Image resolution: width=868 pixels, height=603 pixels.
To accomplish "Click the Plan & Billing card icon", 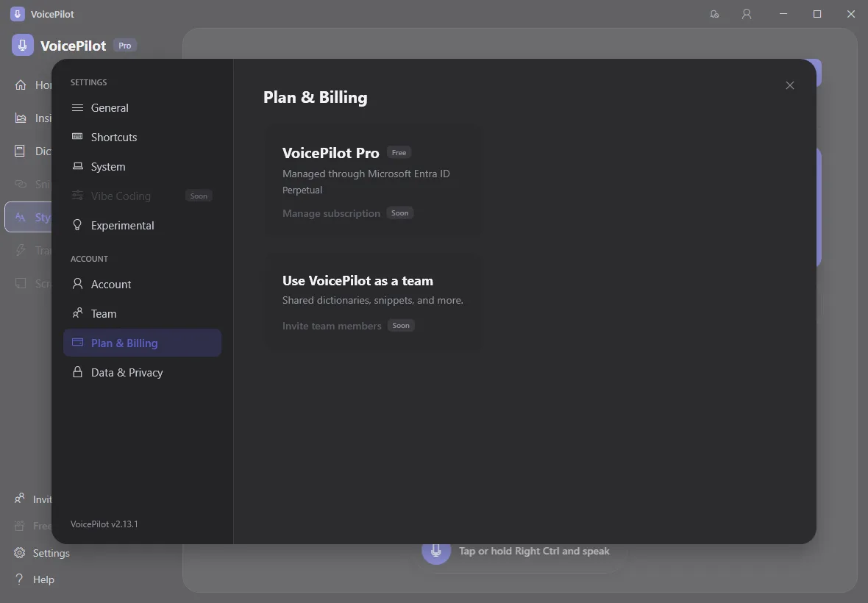I will pyautogui.click(x=77, y=343).
